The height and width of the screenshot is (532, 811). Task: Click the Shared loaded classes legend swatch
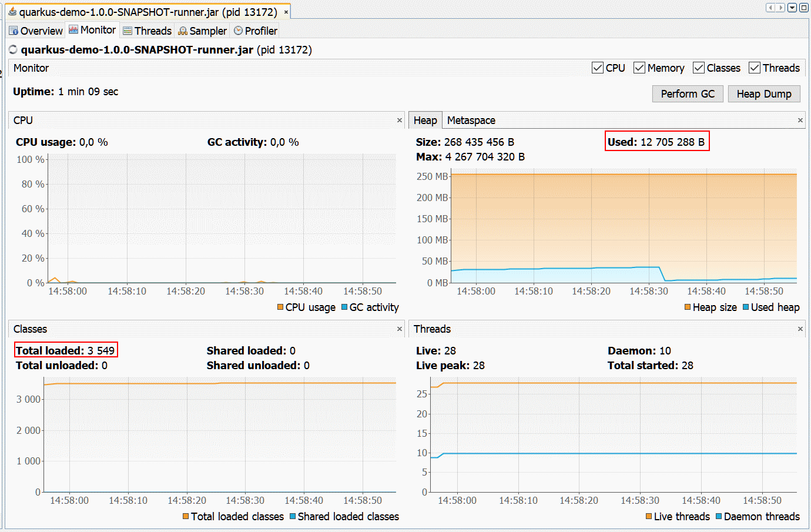click(x=293, y=516)
